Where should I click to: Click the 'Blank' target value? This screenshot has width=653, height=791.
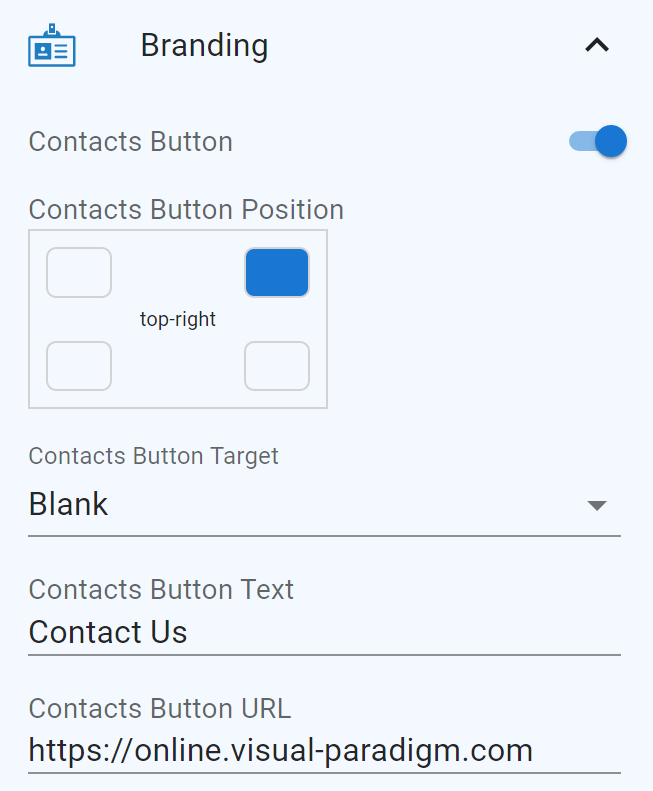coord(69,504)
